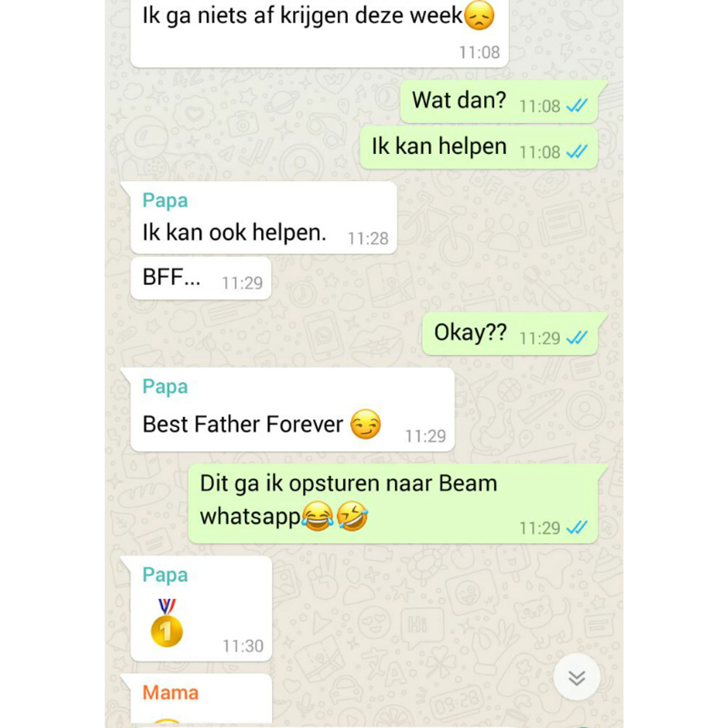
Task: Tap the rolling-laughing emoji in green message
Action: click(x=352, y=516)
